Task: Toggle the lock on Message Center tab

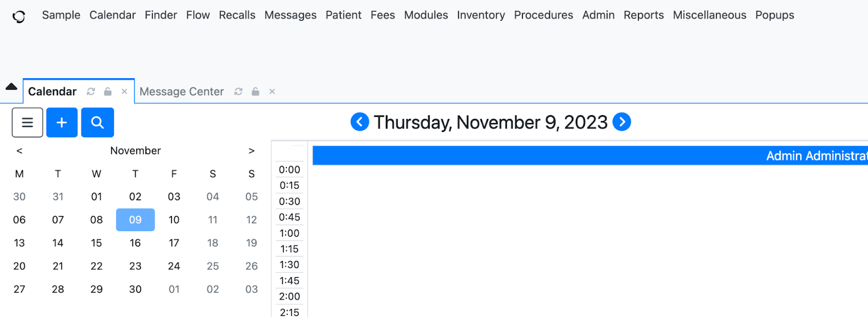Action: (256, 92)
